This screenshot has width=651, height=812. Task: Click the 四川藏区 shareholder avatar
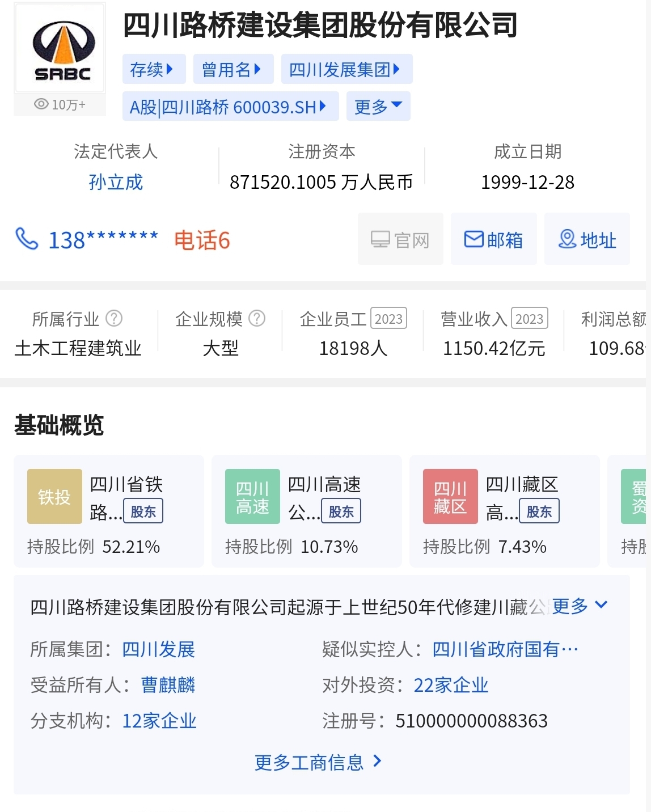point(450,497)
